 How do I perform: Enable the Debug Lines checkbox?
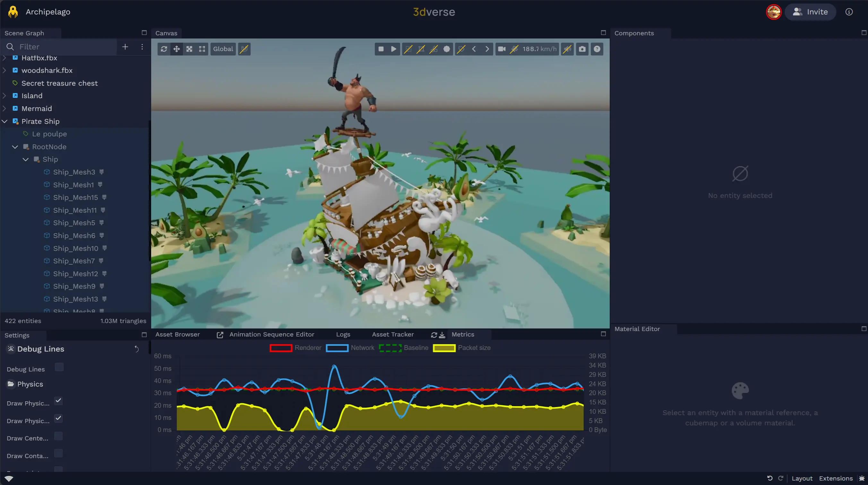tap(59, 367)
